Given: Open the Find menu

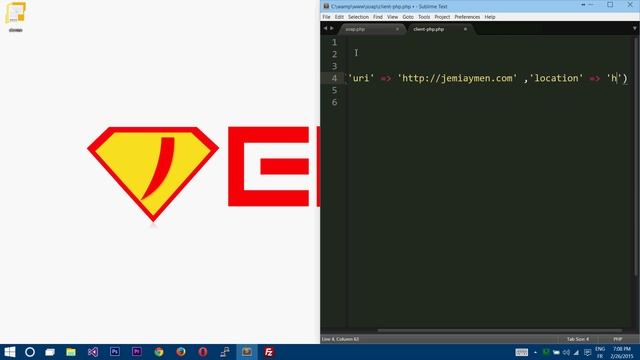Looking at the screenshot, I should [378, 17].
